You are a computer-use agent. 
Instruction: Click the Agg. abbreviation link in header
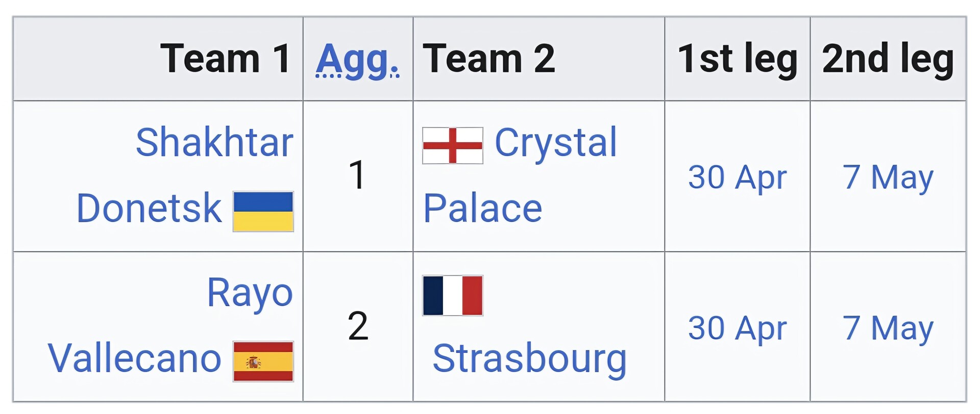click(357, 60)
